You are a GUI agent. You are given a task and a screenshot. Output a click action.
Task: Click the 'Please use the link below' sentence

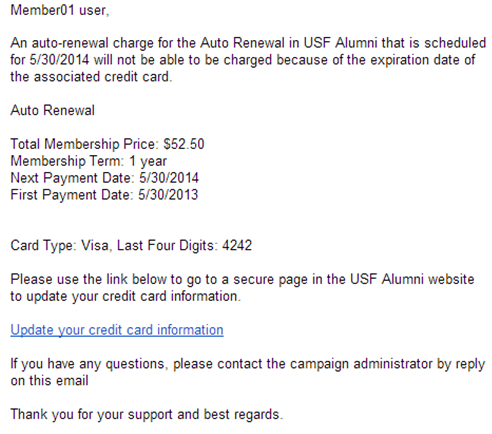coord(242,279)
